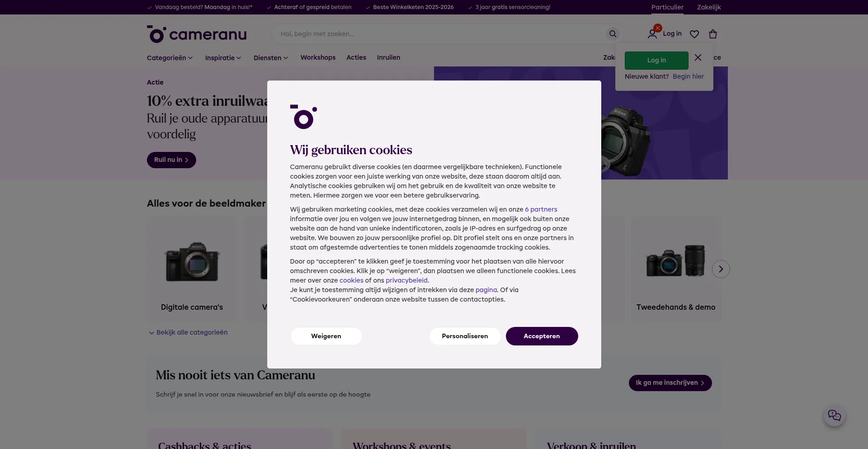868x449 pixels.
Task: Click the Cameranu logo in header
Action: tap(197, 34)
